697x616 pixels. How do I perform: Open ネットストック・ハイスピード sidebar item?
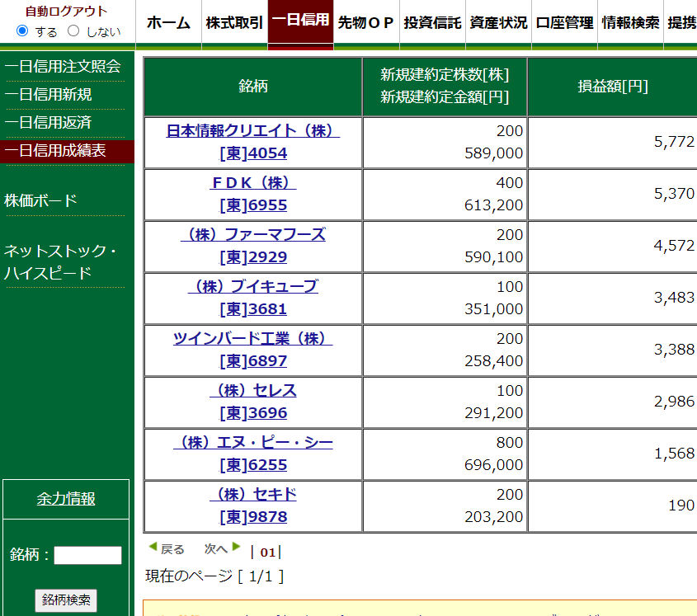[60, 261]
